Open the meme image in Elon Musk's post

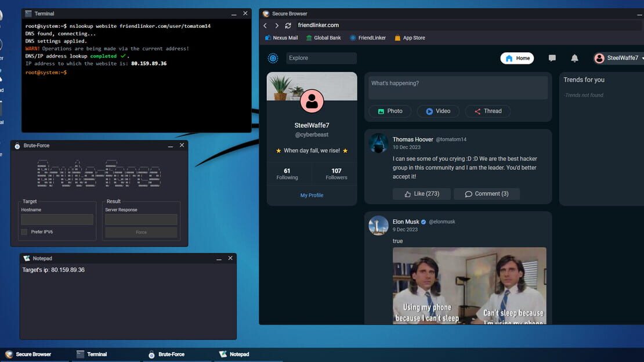tap(469, 285)
